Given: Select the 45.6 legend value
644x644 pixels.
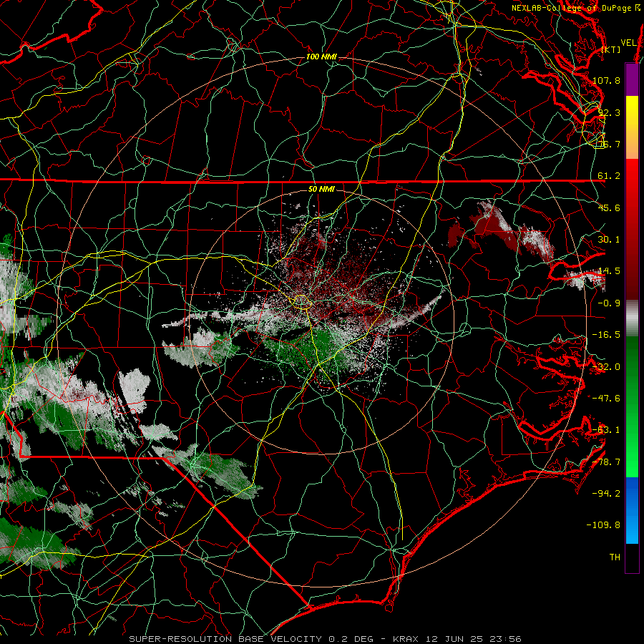Looking at the screenshot, I should pos(609,208).
